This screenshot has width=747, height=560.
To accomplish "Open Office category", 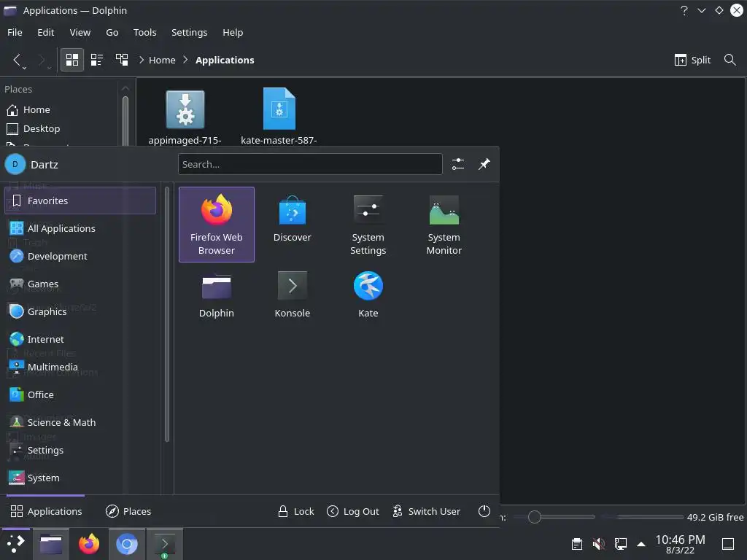I will [x=80, y=394].
